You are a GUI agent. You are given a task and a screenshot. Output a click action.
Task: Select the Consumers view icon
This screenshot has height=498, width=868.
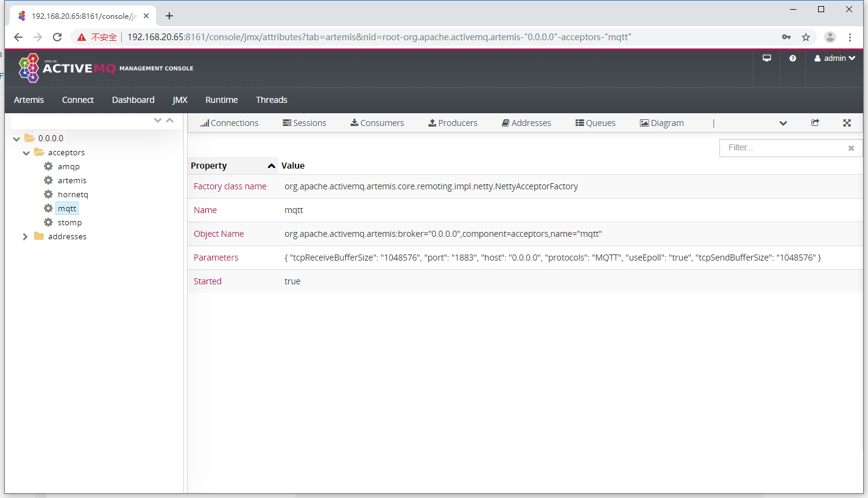(353, 122)
